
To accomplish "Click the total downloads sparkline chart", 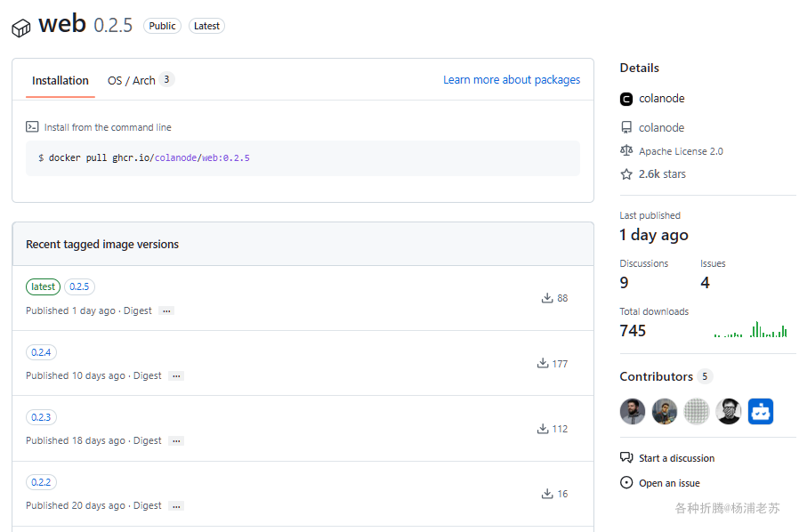I will 751,329.
